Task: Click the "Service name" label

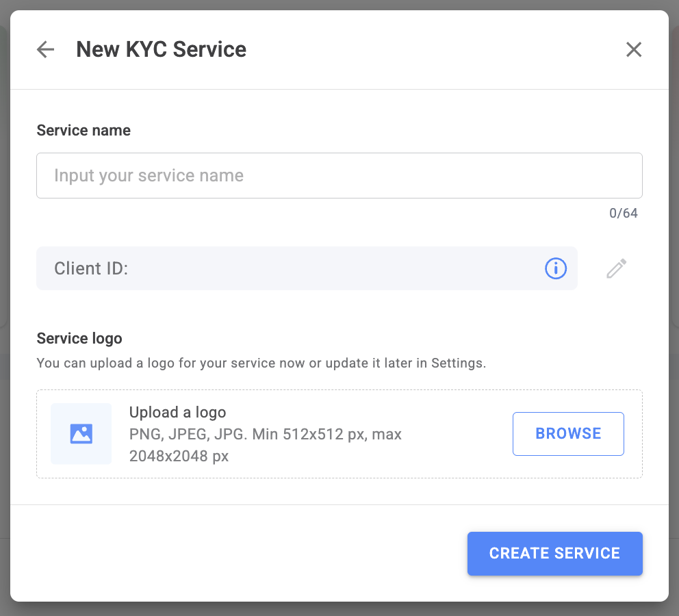Action: coord(84,130)
